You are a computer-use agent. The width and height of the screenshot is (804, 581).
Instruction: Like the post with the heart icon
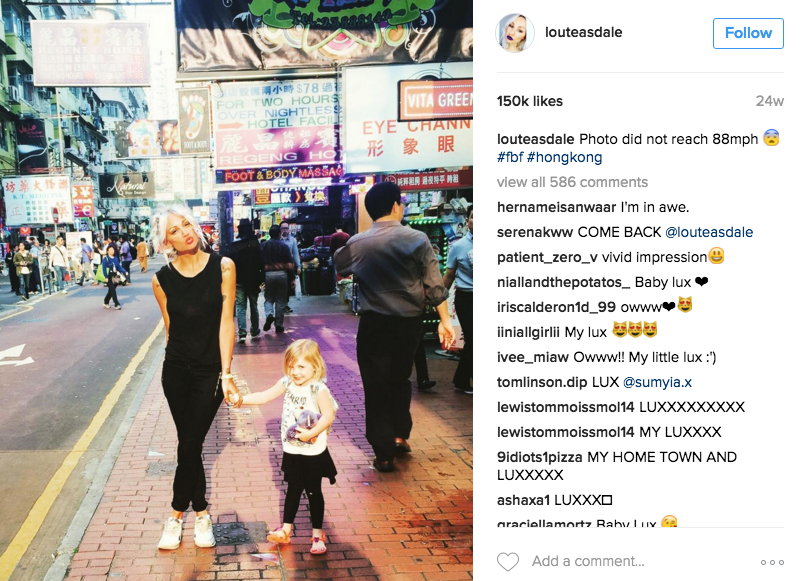coord(508,562)
